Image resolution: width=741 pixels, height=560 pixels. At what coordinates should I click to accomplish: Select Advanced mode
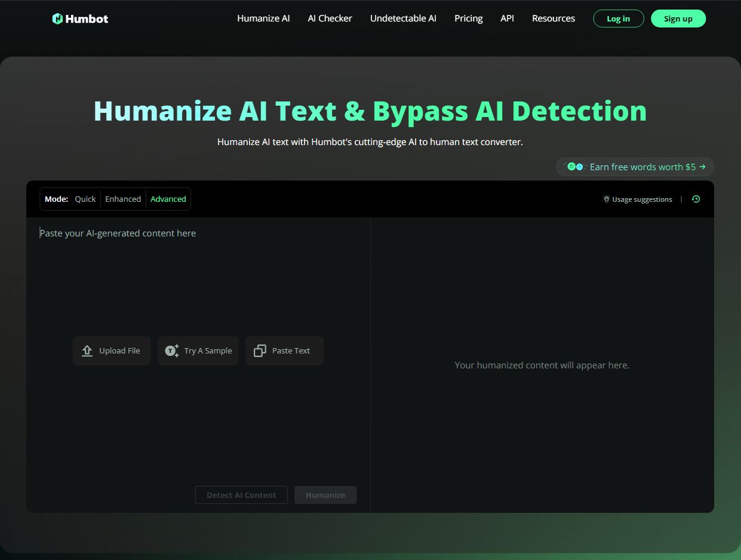pos(168,199)
